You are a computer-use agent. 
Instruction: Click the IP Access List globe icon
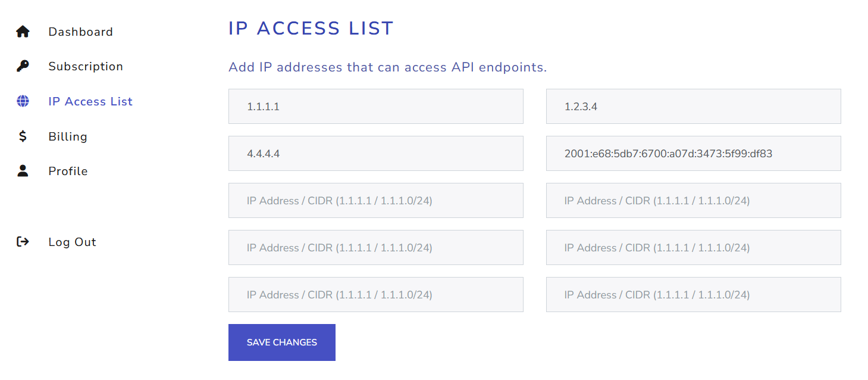[x=23, y=101]
